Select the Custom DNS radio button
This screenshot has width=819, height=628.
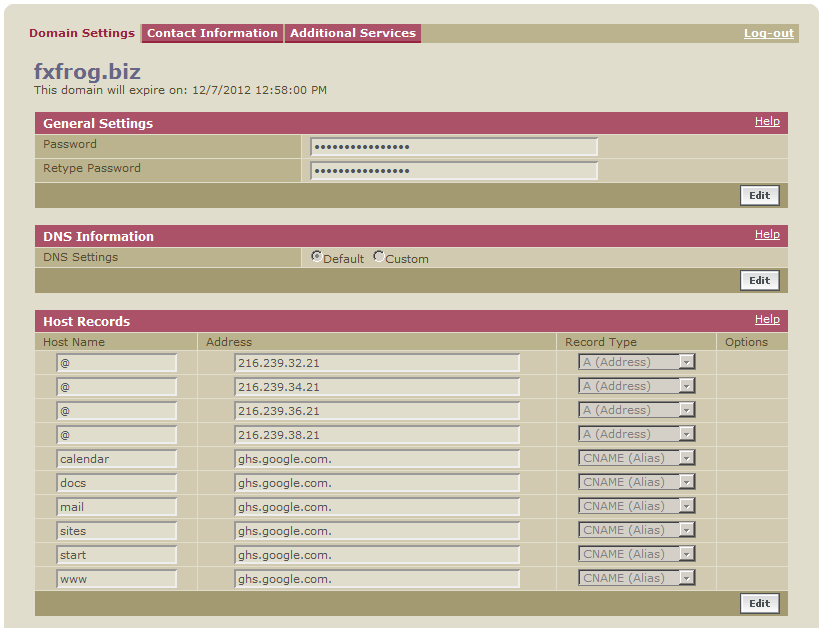coord(379,257)
